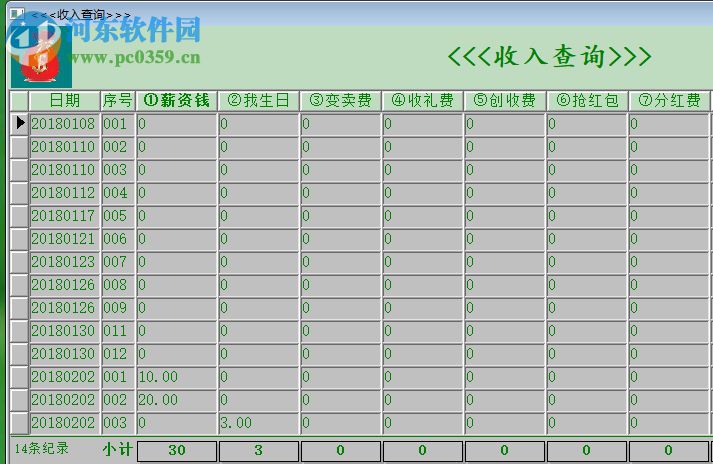713x464 pixels.
Task: Click date cell in row 008
Action: pos(65,285)
